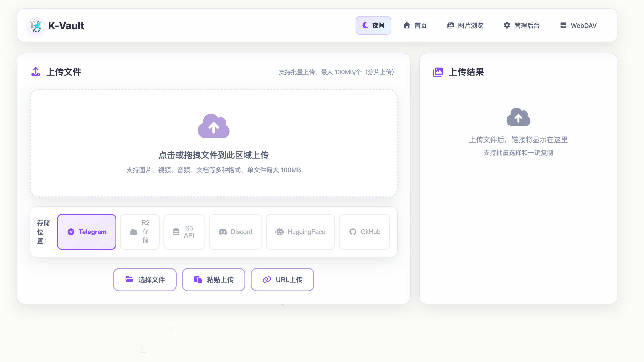Go to 管理后台 admin panel
Image resolution: width=644 pixels, height=362 pixels.
coord(521,25)
